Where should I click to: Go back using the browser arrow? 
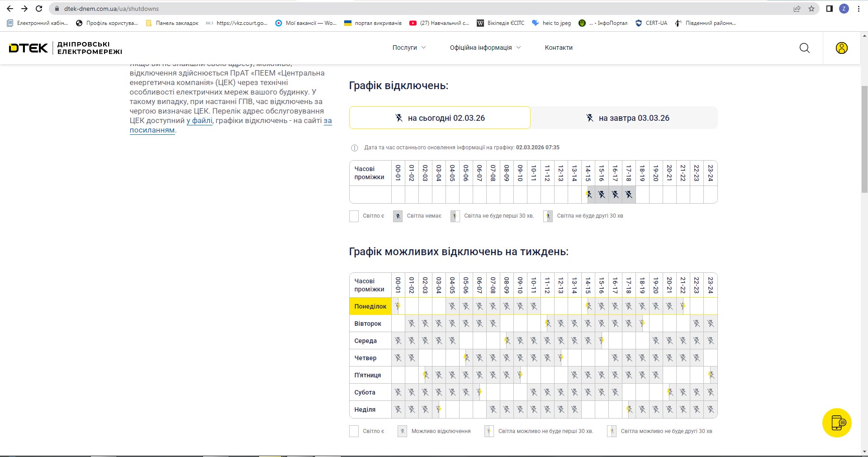[x=10, y=9]
